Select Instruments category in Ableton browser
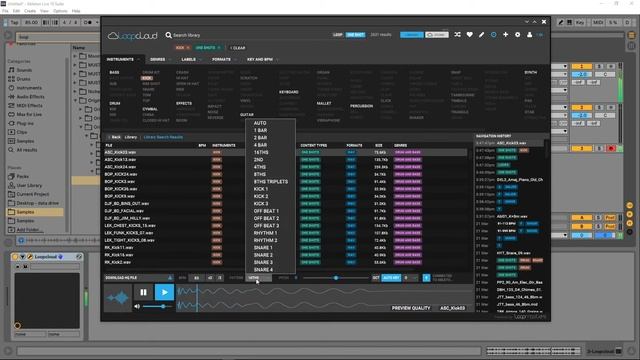Viewport: 640px width, 360px height. pyautogui.click(x=25, y=88)
